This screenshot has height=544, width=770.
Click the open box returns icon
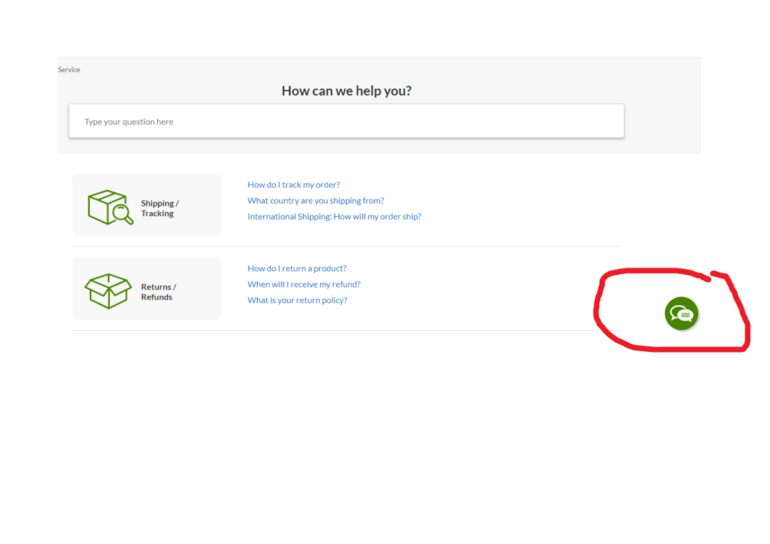pos(108,291)
